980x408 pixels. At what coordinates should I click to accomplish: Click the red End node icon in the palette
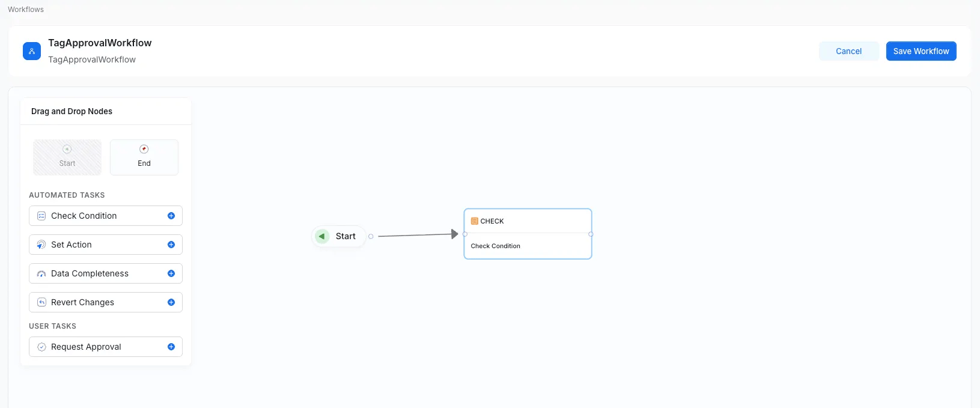[x=144, y=148]
